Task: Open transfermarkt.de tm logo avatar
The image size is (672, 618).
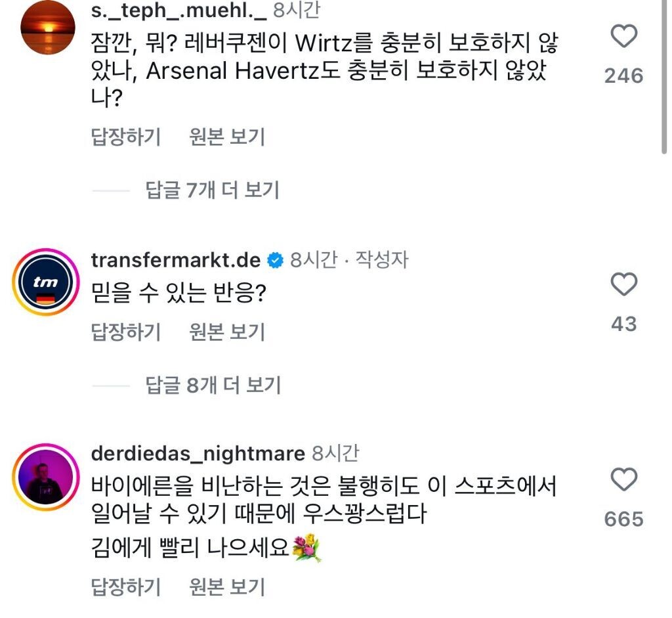Action: click(x=46, y=282)
